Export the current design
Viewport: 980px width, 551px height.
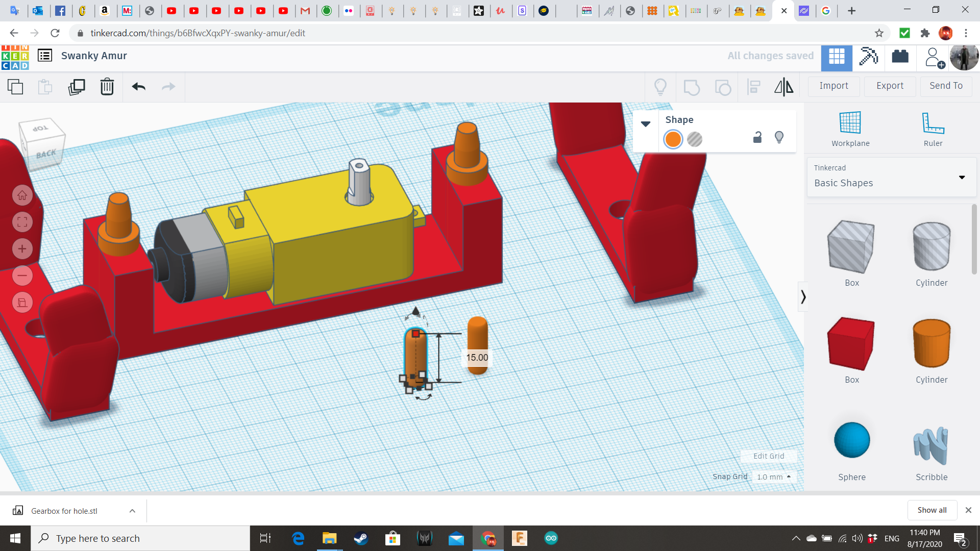889,86
